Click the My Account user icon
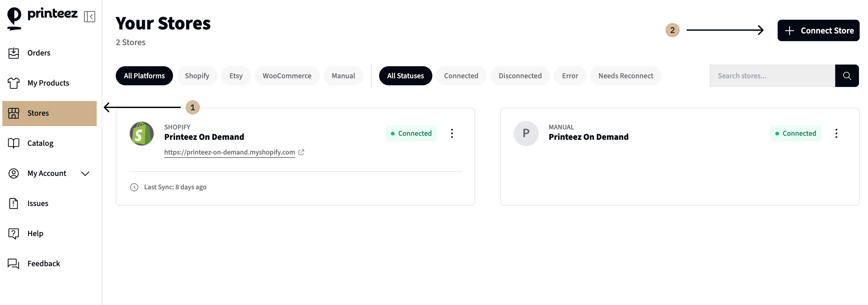This screenshot has width=868, height=305. (13, 173)
